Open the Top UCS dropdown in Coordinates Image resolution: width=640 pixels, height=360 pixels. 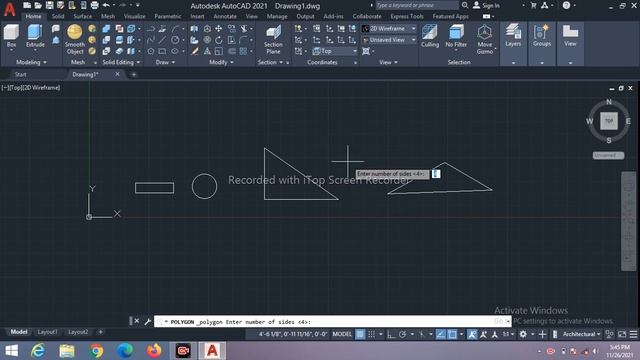(x=335, y=51)
